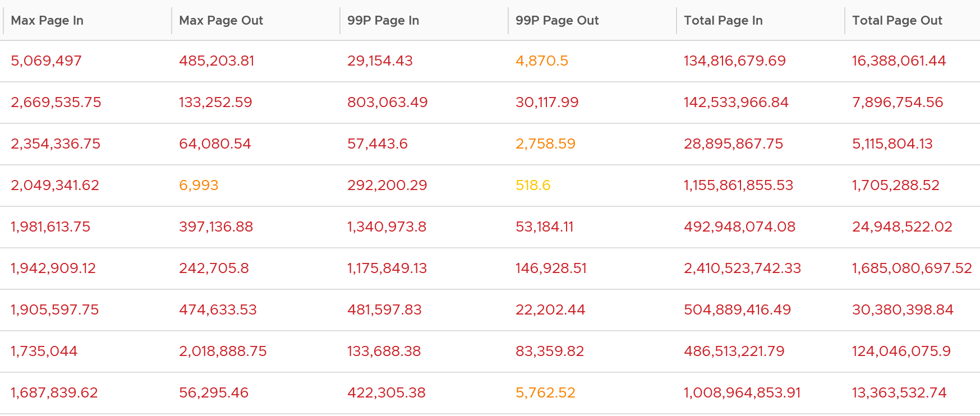
Task: Click 99P Page In value 803,063.49
Action: pyautogui.click(x=387, y=103)
